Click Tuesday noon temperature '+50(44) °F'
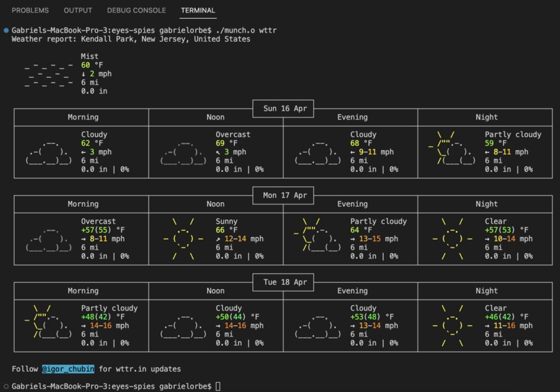Viewport: 560px width, 392px height. click(237, 317)
